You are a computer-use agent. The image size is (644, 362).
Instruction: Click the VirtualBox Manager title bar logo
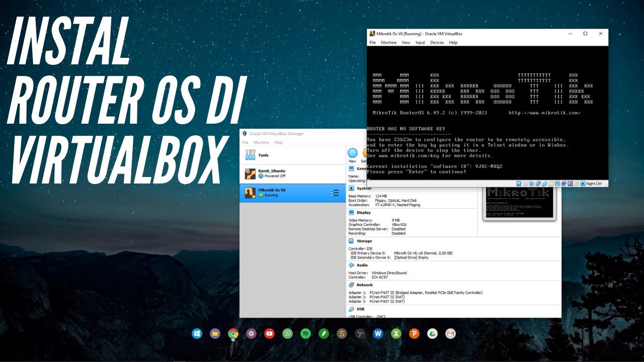pos(245,134)
